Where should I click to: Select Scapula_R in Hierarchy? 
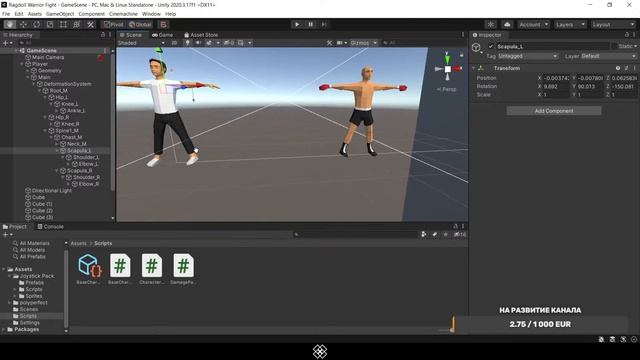coord(80,171)
